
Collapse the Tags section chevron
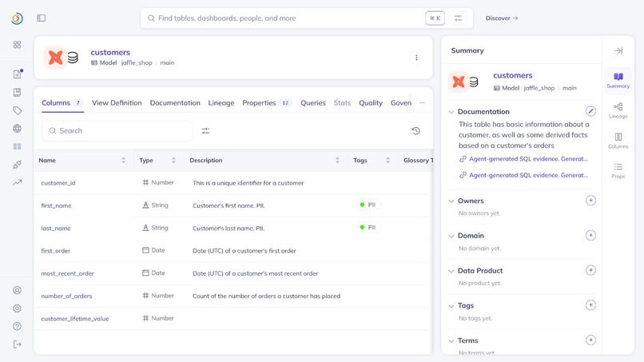coord(451,306)
